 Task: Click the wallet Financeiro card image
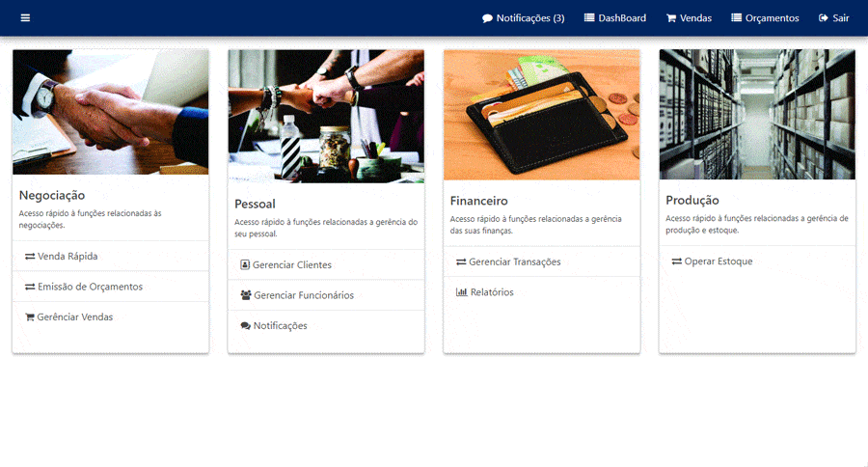[541, 115]
